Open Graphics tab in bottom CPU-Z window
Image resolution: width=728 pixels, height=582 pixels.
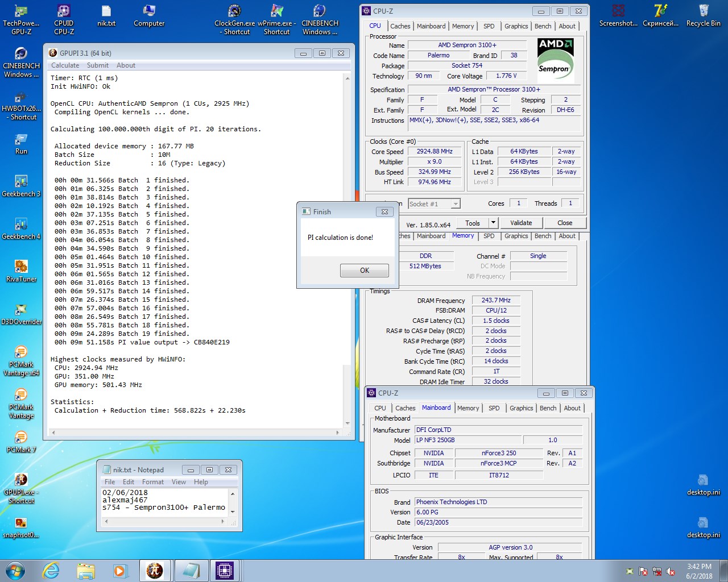pyautogui.click(x=522, y=408)
